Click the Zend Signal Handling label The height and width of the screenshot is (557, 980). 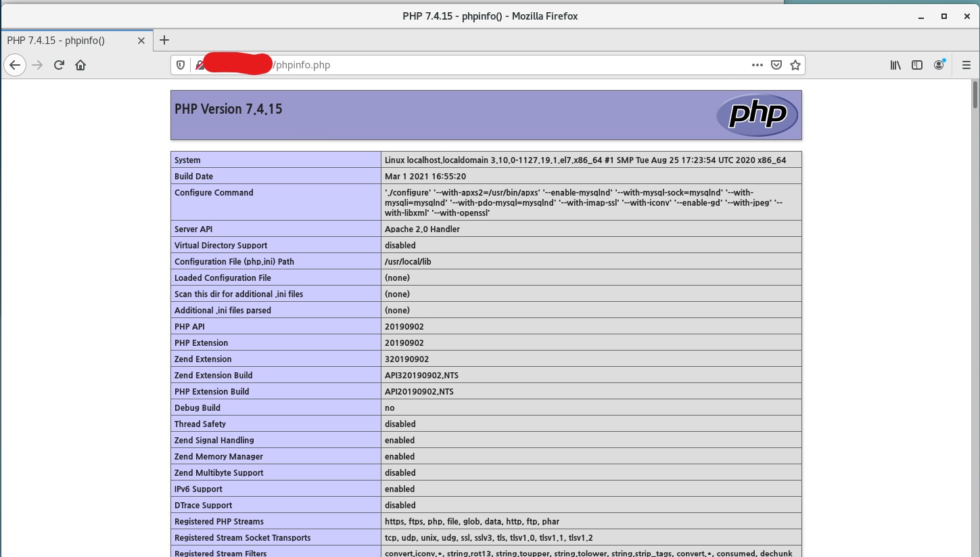(x=214, y=441)
